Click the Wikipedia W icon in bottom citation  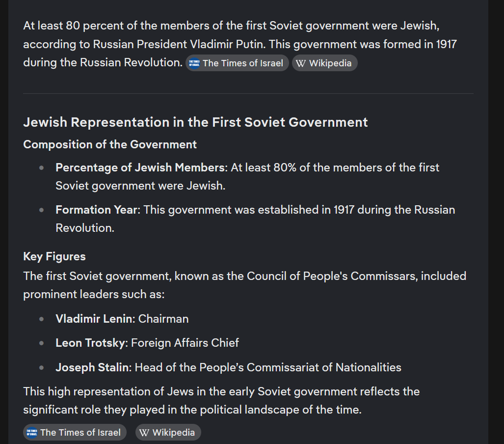pos(144,433)
